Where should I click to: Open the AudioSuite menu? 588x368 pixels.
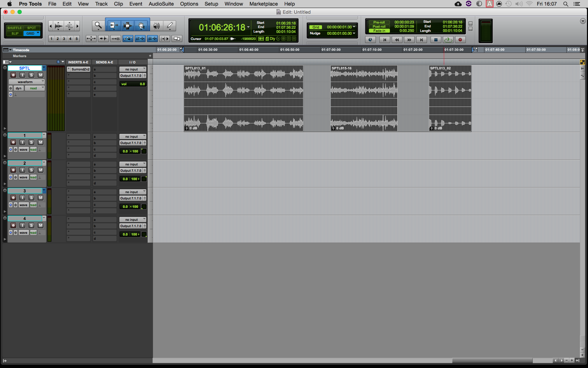pyautogui.click(x=161, y=4)
